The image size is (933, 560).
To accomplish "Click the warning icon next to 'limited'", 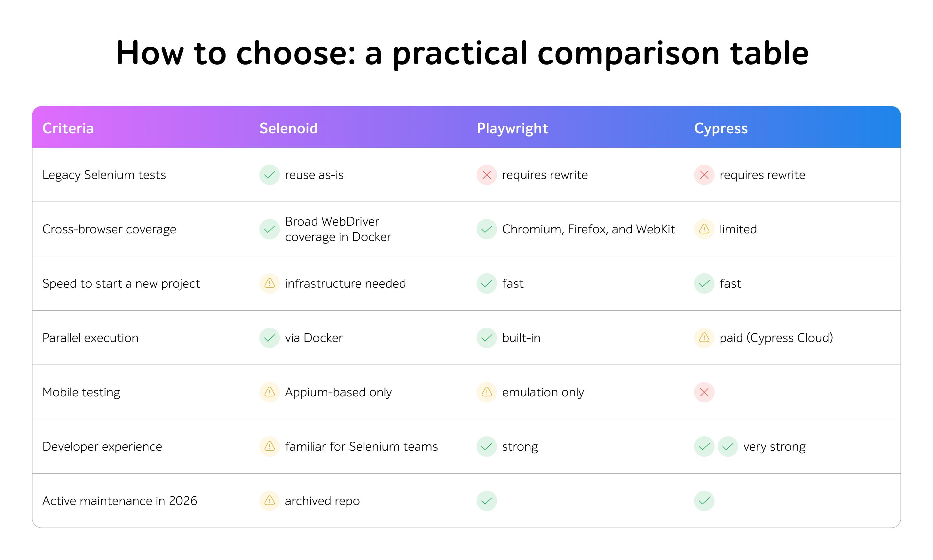I will click(x=704, y=229).
